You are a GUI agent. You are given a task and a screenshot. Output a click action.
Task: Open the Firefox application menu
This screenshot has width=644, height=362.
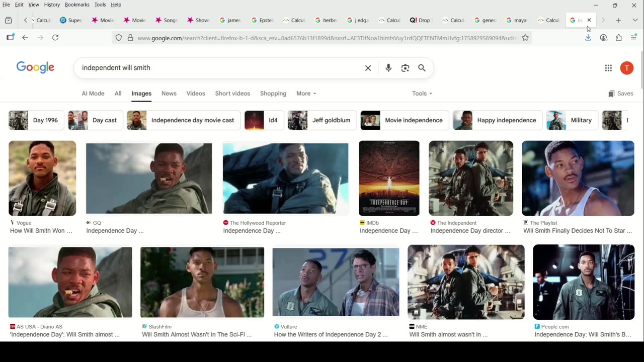pos(634,38)
